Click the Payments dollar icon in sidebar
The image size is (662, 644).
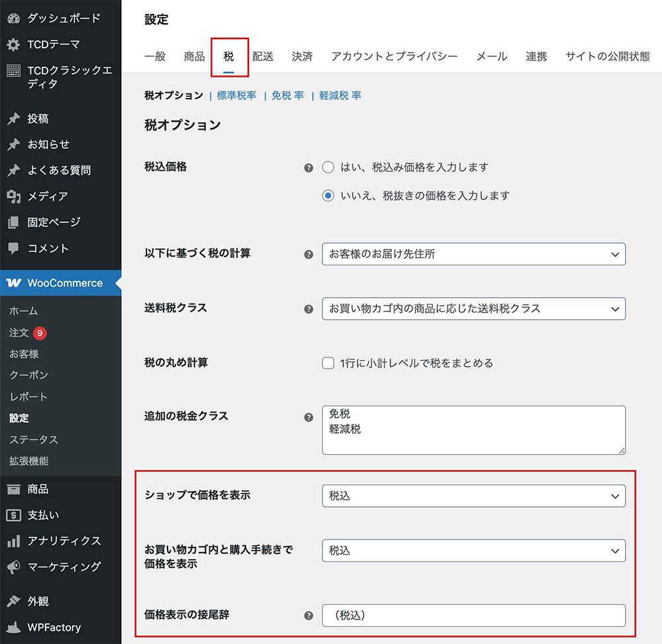[x=13, y=515]
